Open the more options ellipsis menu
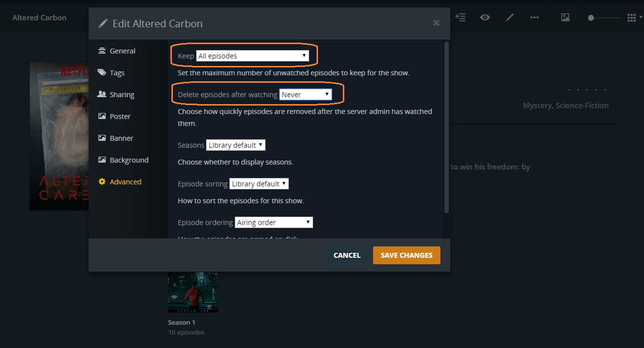This screenshot has height=348, width=644. [535, 17]
